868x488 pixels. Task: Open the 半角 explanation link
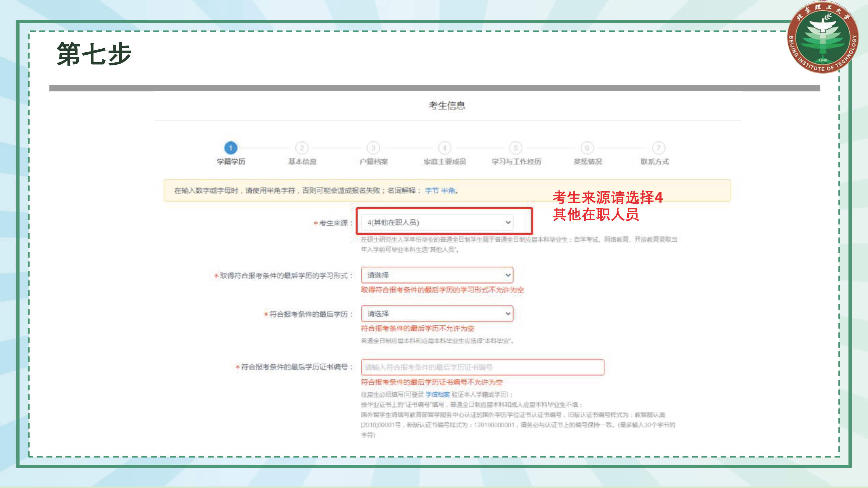[x=448, y=191]
